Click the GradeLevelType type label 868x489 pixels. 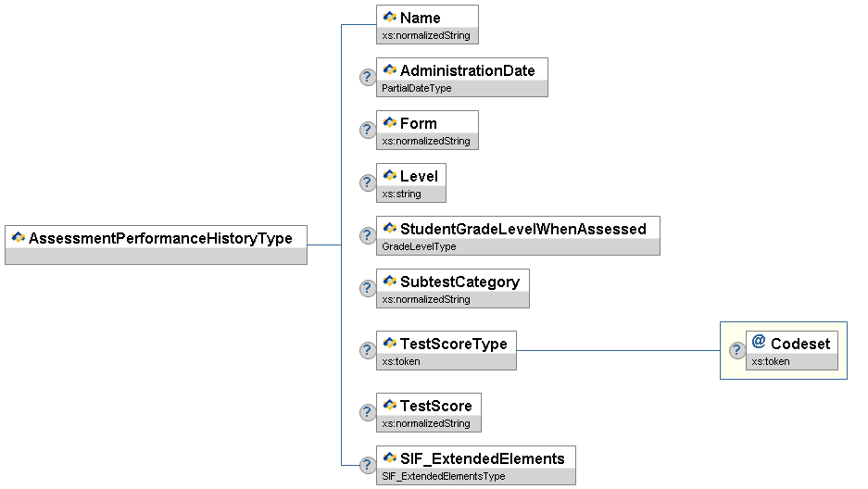point(419,247)
